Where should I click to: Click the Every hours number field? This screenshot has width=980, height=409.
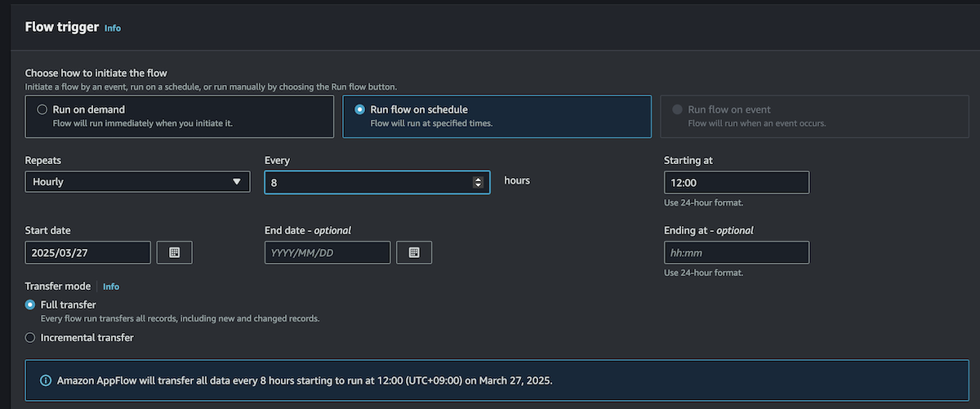click(377, 182)
